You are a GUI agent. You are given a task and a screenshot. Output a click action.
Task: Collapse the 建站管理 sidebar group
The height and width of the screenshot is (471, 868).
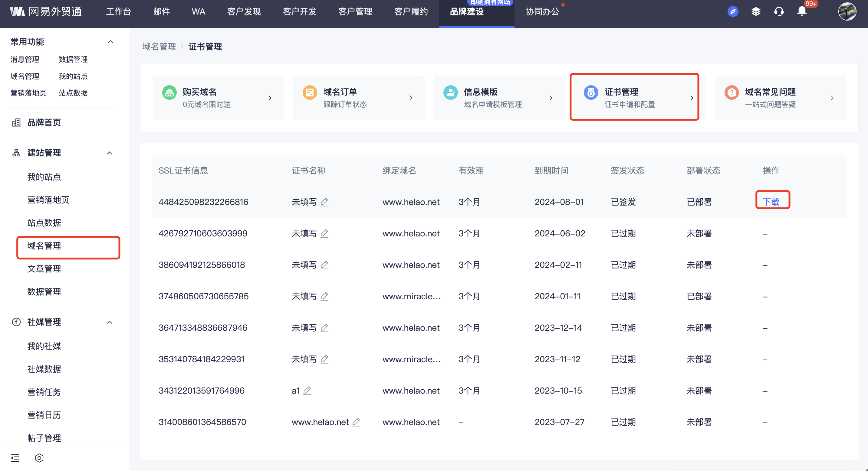110,153
